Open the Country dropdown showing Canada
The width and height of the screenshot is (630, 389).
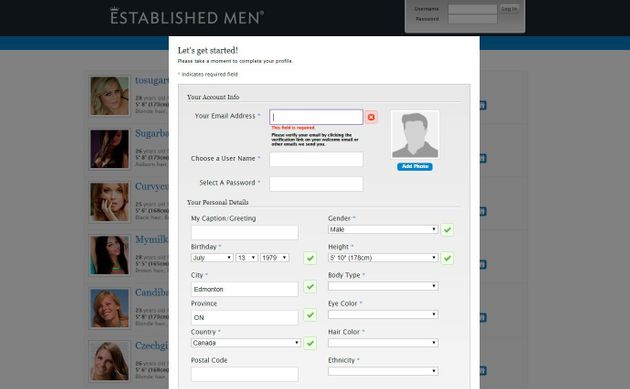pos(246,343)
